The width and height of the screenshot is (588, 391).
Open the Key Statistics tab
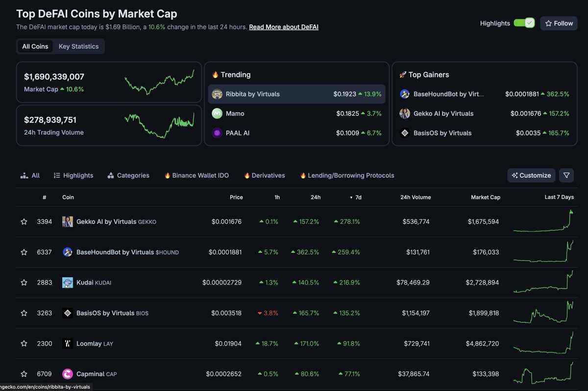pyautogui.click(x=78, y=47)
